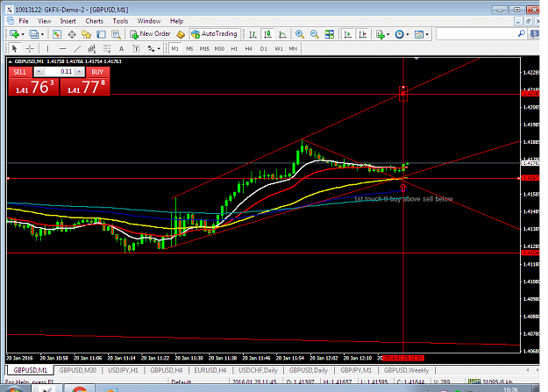548x392 pixels.
Task: Select the Vertical Line drawing tool
Action: (x=47, y=48)
